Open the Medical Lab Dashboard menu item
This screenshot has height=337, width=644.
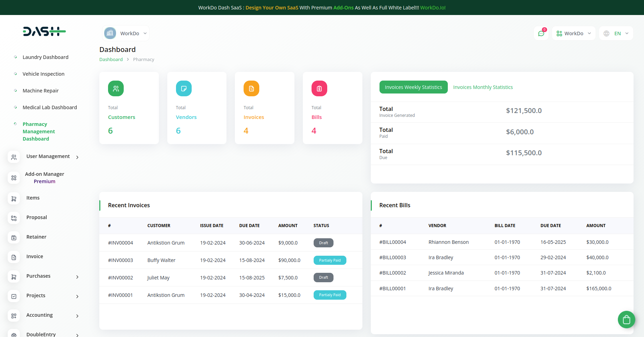(50, 107)
